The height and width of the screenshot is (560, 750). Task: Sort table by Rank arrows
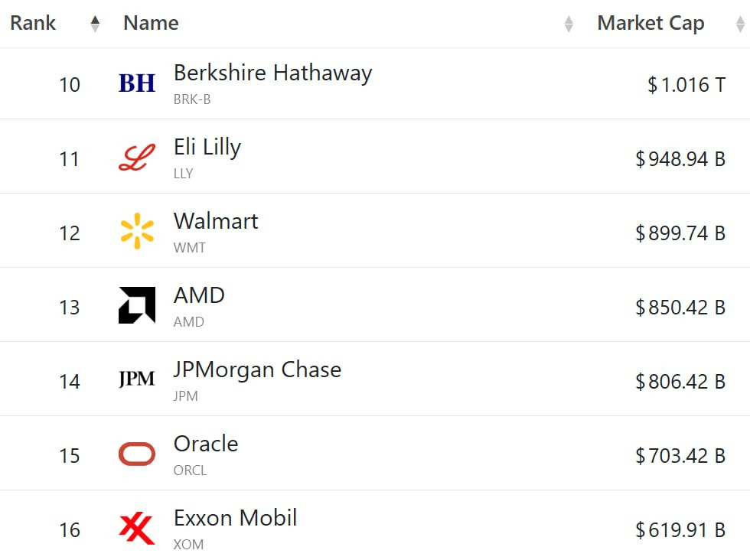pos(95,24)
